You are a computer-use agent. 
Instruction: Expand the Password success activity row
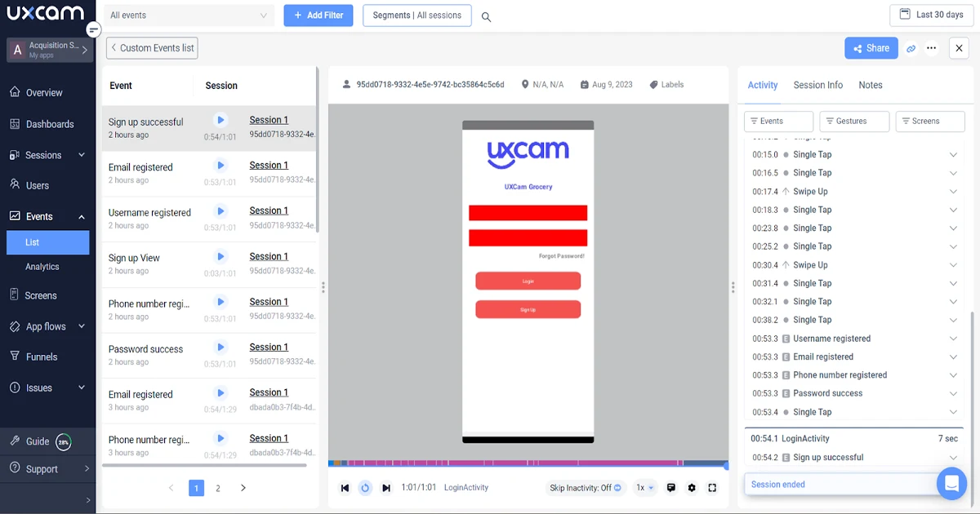(x=953, y=393)
